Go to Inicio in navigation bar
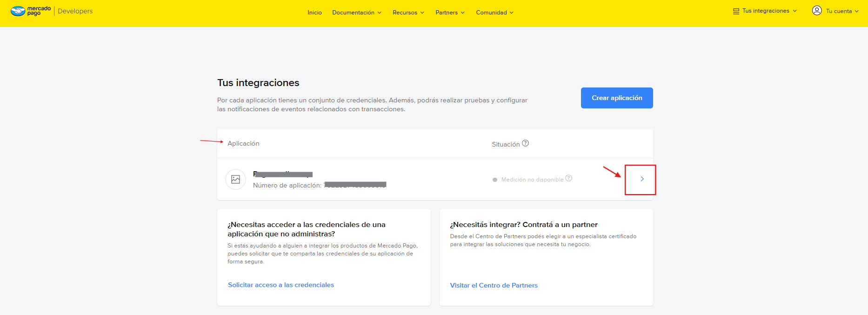This screenshot has height=315, width=868. (314, 13)
